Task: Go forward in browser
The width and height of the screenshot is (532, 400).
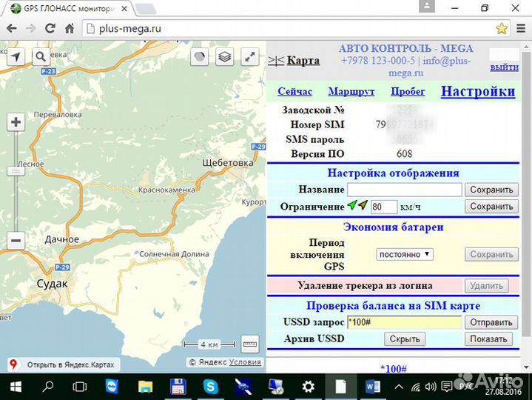Action: [x=31, y=29]
